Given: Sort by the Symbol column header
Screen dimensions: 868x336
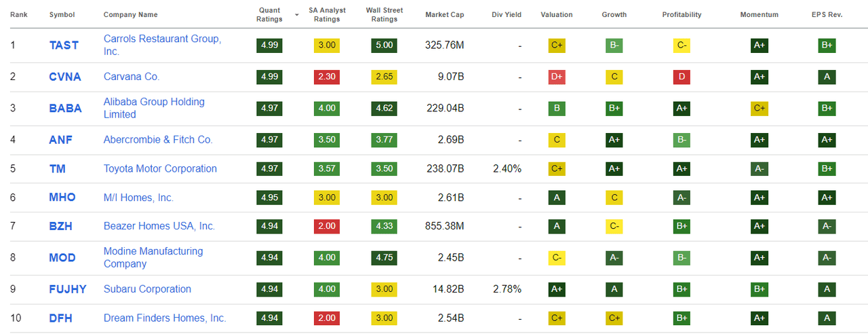Looking at the screenshot, I should [62, 14].
